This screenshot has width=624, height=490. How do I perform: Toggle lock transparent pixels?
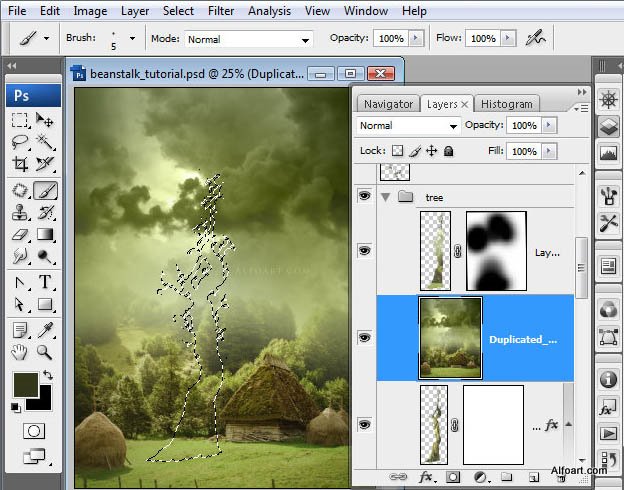[397, 151]
